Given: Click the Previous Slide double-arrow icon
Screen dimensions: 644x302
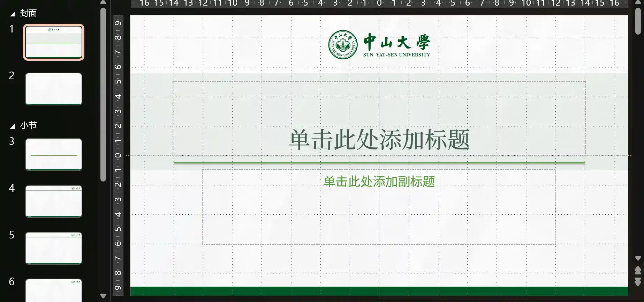Looking at the screenshot, I should (x=638, y=270).
